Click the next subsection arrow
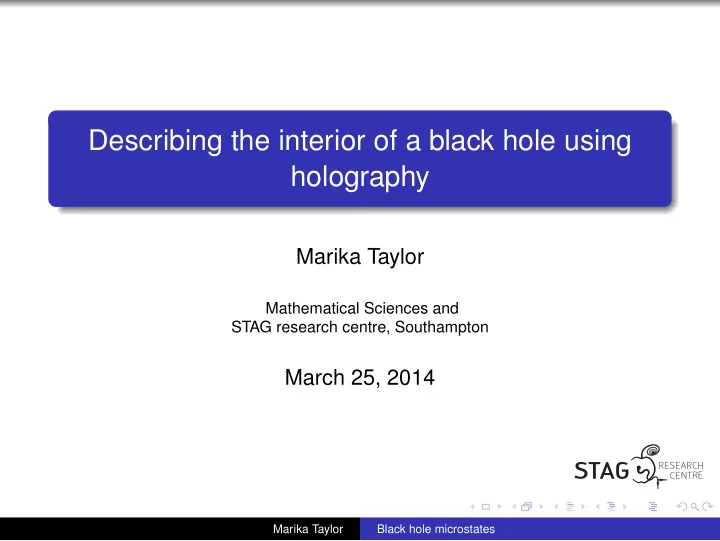Screen dimensions: 720x541 (x=583, y=507)
